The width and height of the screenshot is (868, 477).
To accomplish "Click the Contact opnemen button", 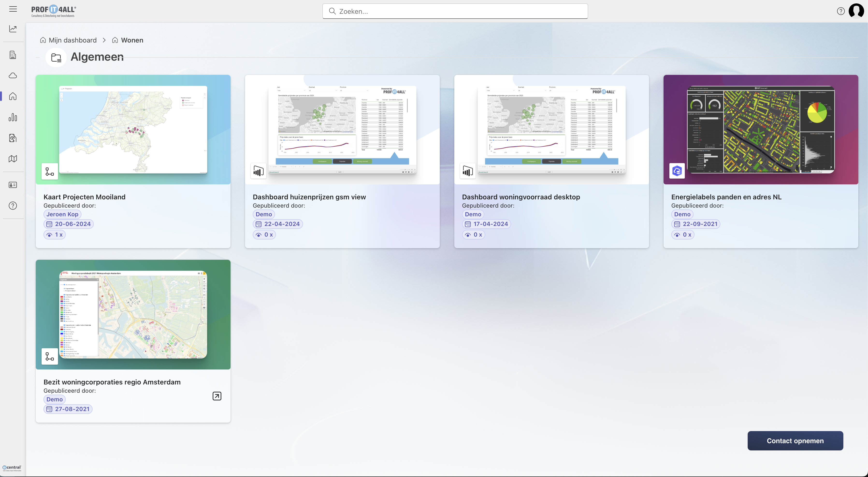I will [x=795, y=441].
